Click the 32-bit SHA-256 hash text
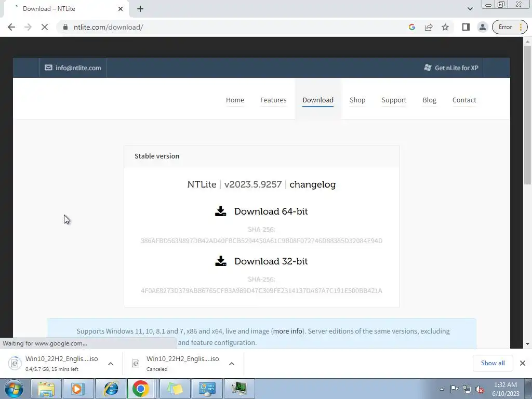 click(x=262, y=291)
